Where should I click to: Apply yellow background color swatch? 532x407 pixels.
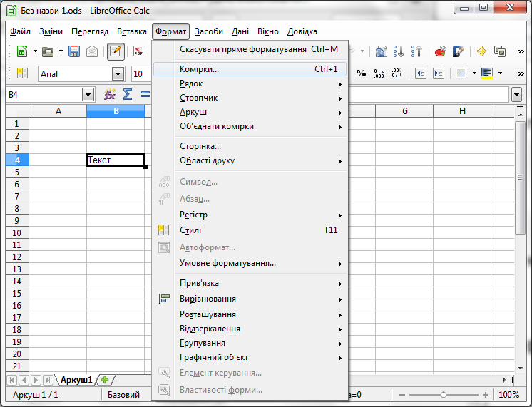point(487,73)
